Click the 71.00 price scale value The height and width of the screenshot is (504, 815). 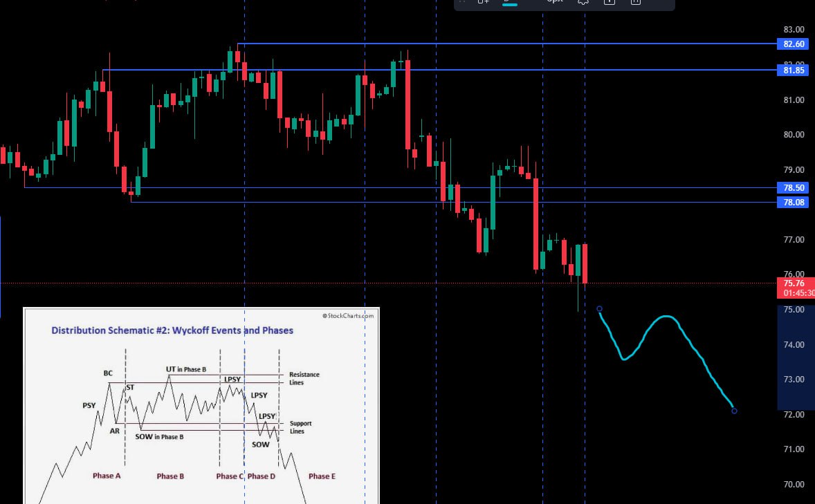coord(794,449)
